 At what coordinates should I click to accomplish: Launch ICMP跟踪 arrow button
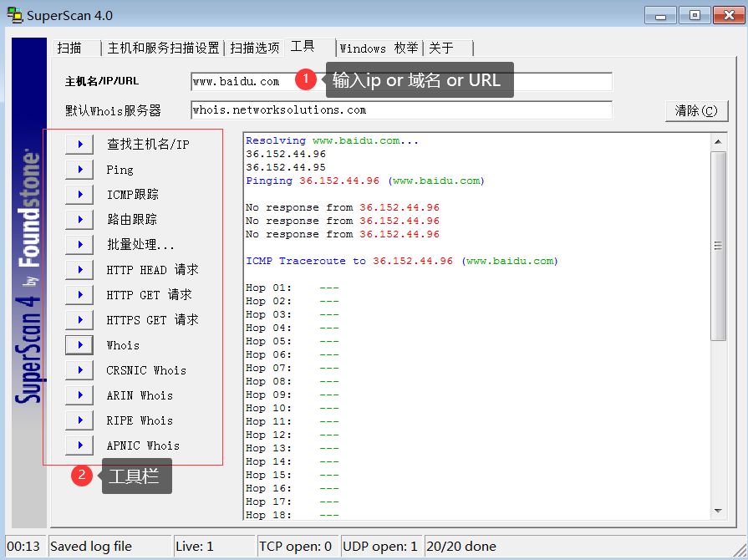point(79,194)
